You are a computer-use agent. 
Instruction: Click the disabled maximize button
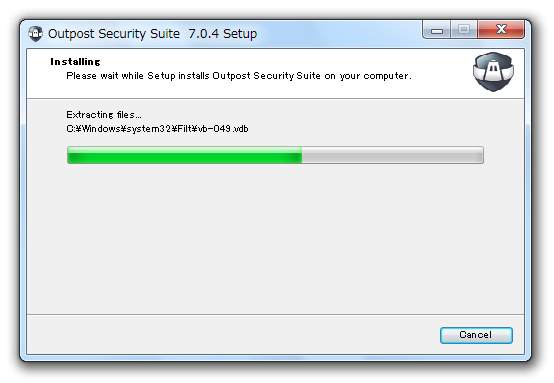coord(464,29)
